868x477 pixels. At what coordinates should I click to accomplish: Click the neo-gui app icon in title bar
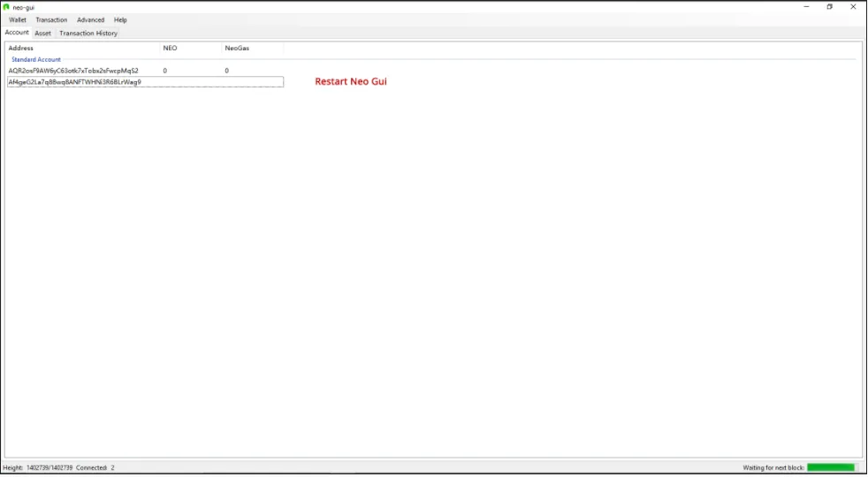point(7,7)
